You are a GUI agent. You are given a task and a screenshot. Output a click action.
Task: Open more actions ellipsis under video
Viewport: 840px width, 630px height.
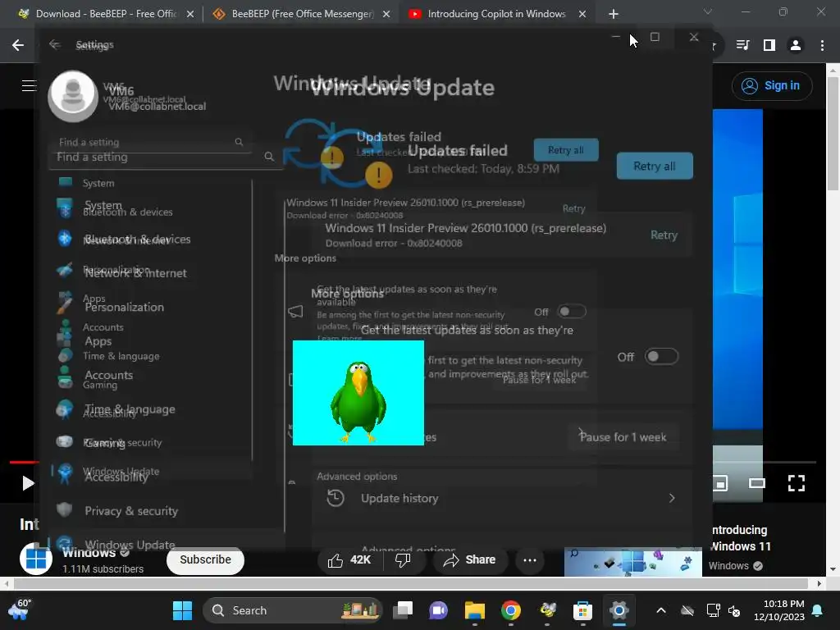point(530,559)
